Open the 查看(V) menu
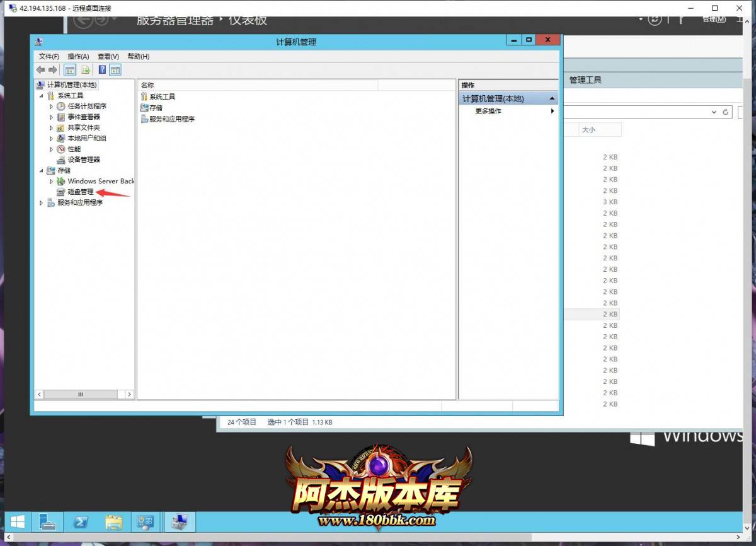Viewport: 756px width, 546px height. coord(108,56)
